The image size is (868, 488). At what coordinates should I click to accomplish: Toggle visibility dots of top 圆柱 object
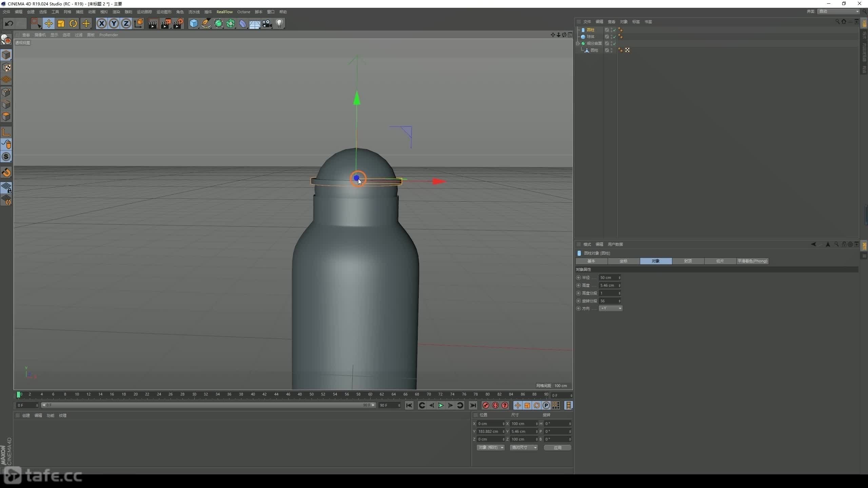pos(611,30)
